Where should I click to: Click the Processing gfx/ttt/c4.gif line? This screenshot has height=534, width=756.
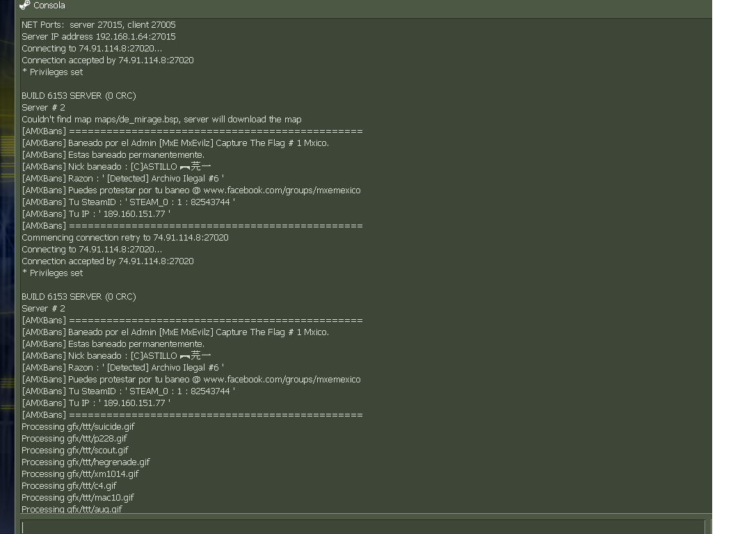click(69, 486)
